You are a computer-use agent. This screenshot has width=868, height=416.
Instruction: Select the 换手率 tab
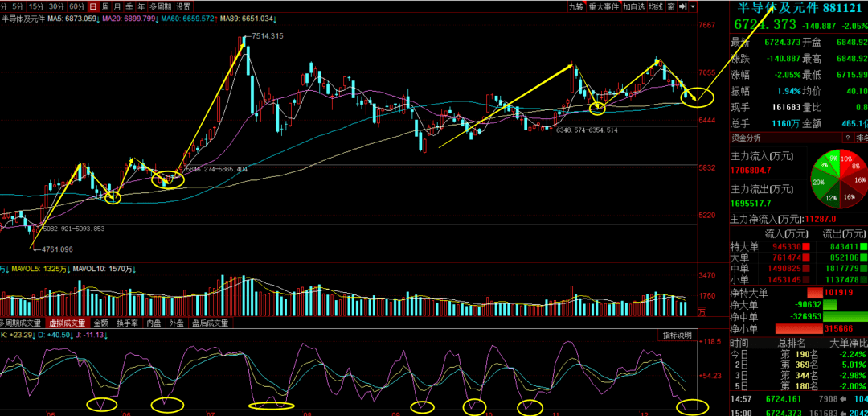pyautogui.click(x=127, y=323)
